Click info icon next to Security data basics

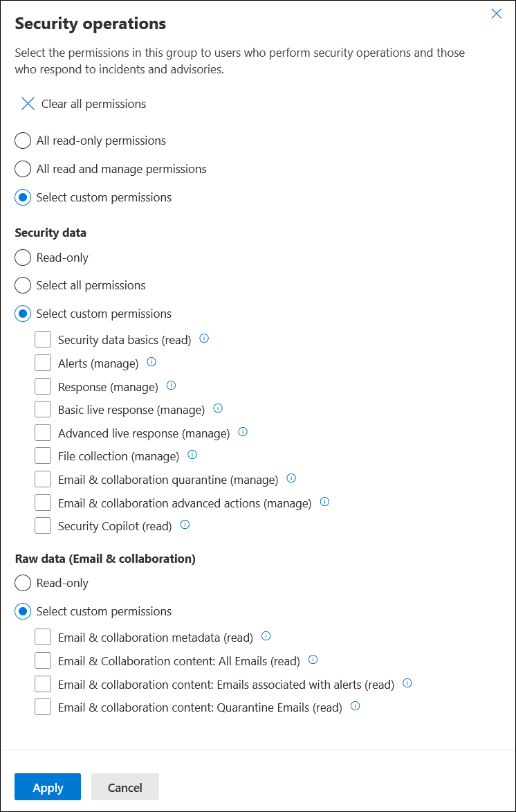(204, 339)
